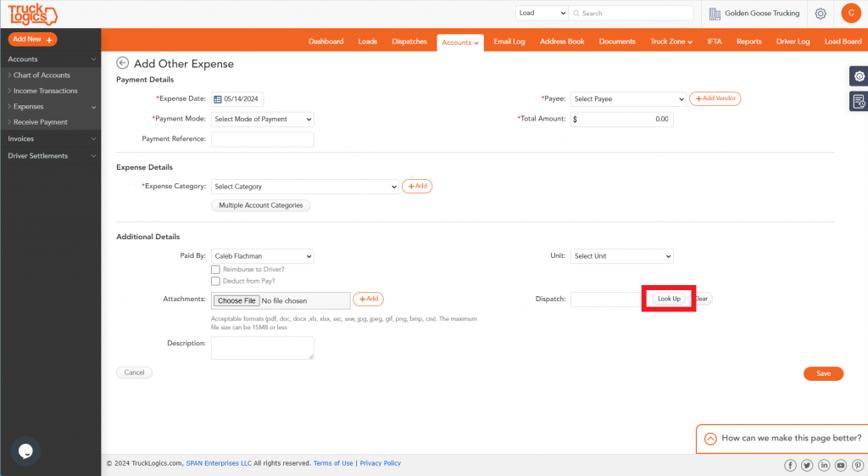
Task: Click the Description text area
Action: (x=263, y=348)
